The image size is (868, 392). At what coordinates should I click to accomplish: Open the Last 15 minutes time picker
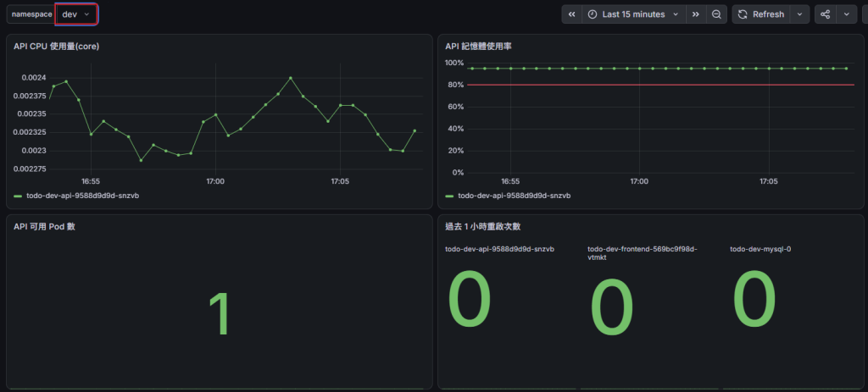(634, 14)
